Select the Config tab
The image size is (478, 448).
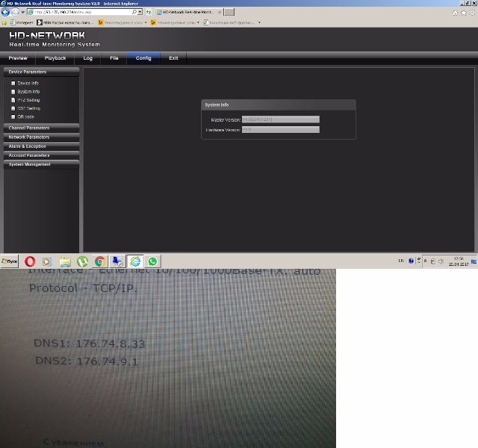tap(143, 58)
